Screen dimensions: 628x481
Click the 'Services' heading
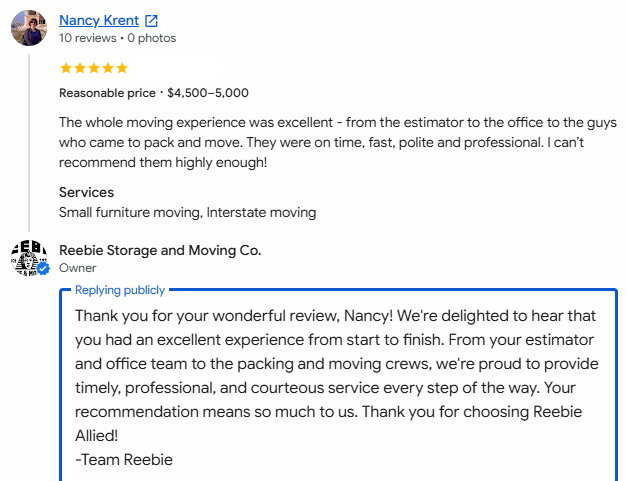tap(86, 192)
